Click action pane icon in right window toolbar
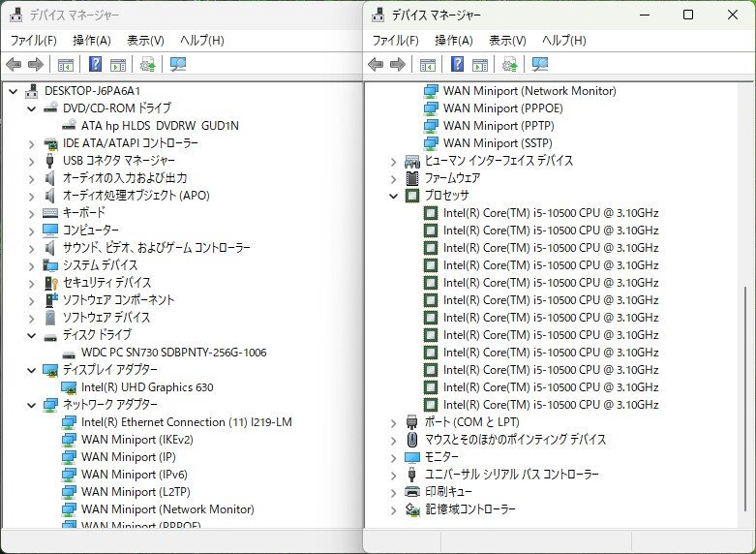 click(480, 64)
